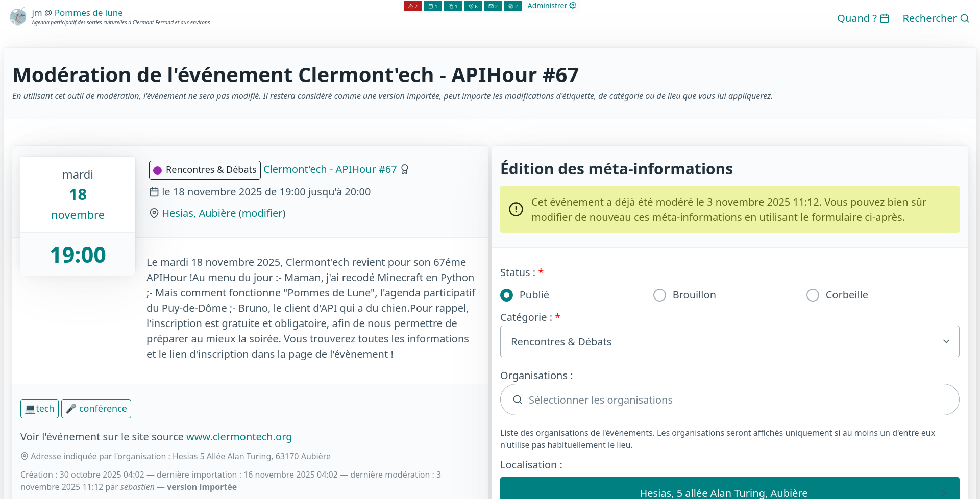Open the Quand date picker
Viewport: 980px width, 499px height.
863,18
